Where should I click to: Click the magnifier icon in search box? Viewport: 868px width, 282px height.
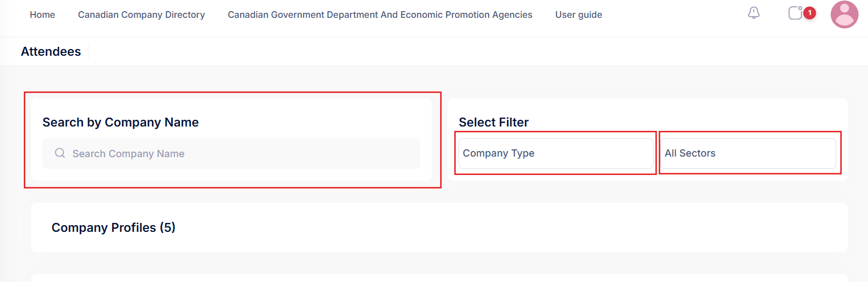[60, 153]
